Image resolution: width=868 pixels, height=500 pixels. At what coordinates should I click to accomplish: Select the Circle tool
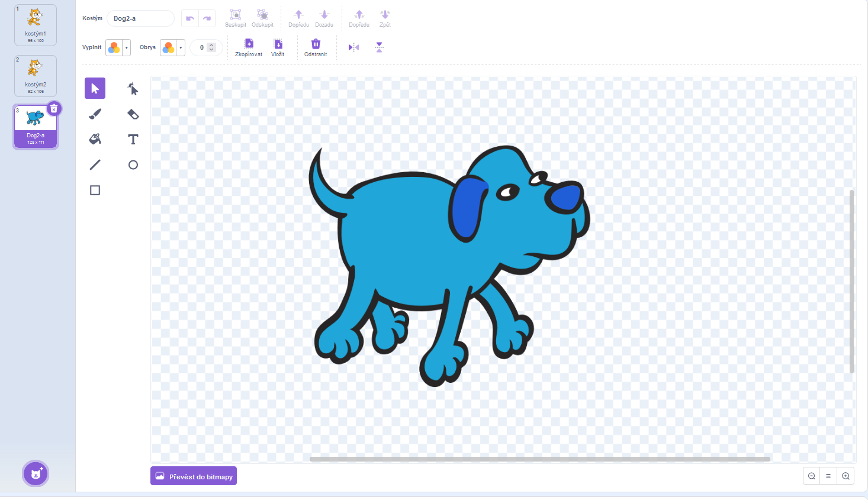click(x=133, y=164)
